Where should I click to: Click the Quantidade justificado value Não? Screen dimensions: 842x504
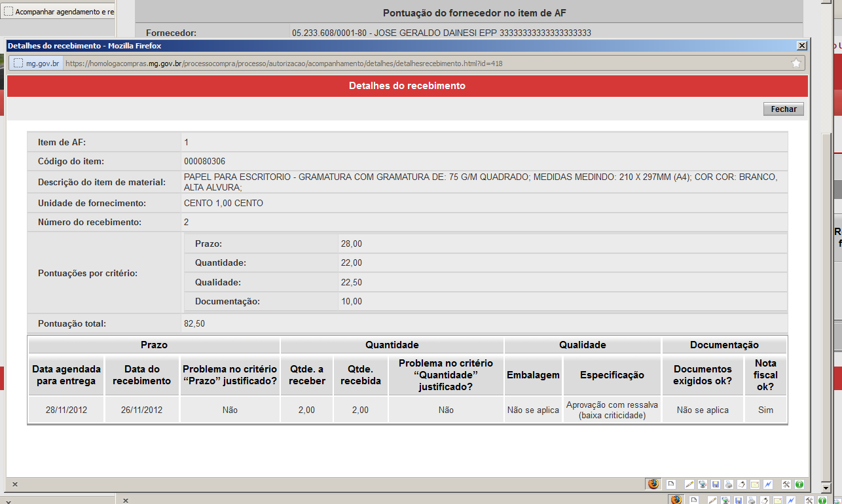point(446,410)
